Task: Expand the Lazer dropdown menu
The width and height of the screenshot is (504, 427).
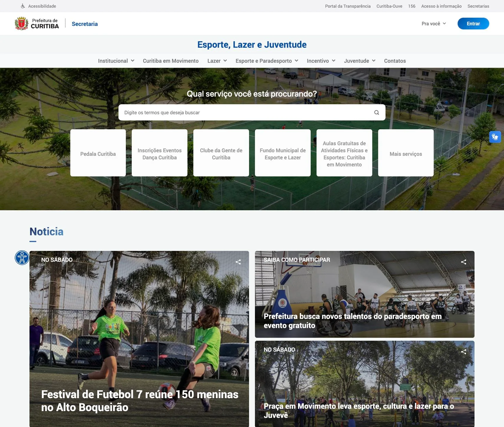Action: coord(217,61)
